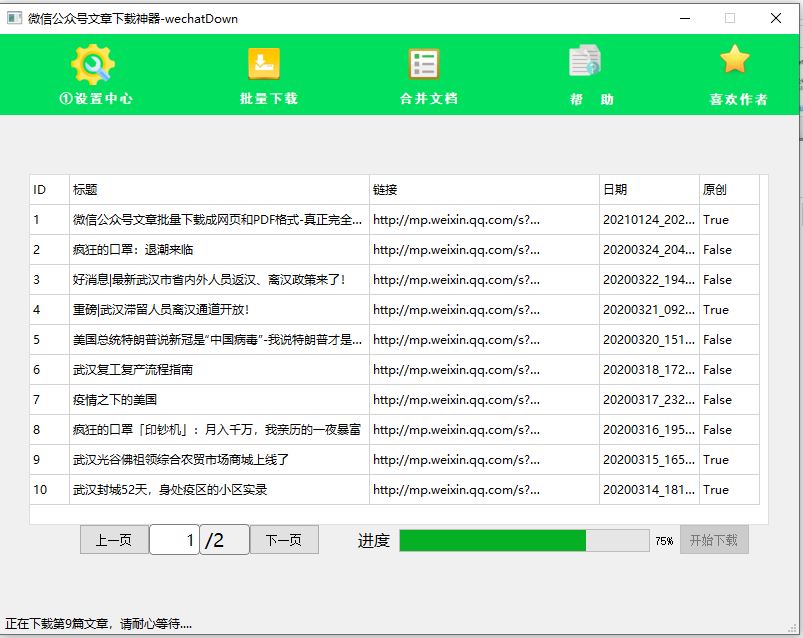Click the resize grip at window corner
803x638 pixels.
click(x=794, y=628)
